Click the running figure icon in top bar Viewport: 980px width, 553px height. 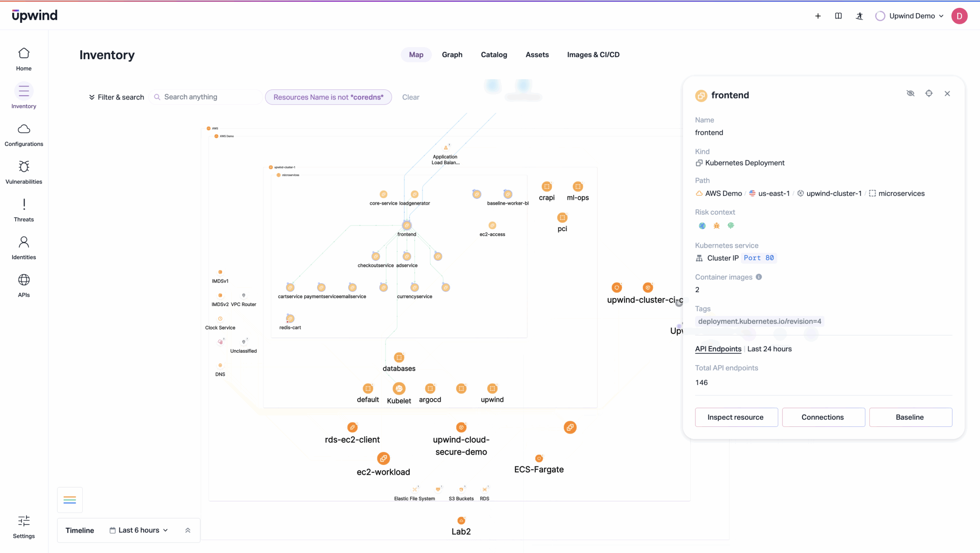pos(859,16)
